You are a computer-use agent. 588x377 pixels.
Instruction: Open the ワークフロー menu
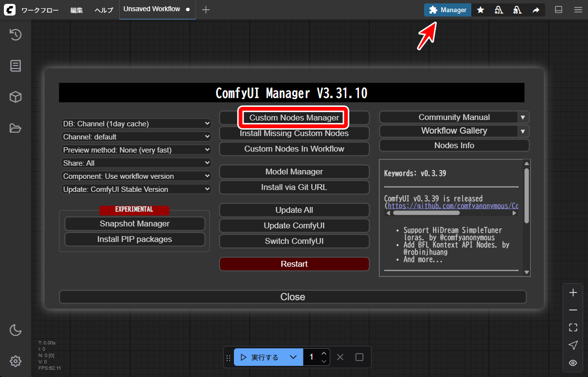coord(40,10)
